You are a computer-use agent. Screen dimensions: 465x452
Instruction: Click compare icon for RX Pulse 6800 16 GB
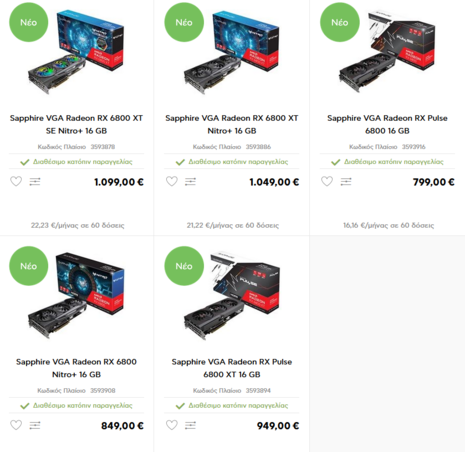click(346, 182)
